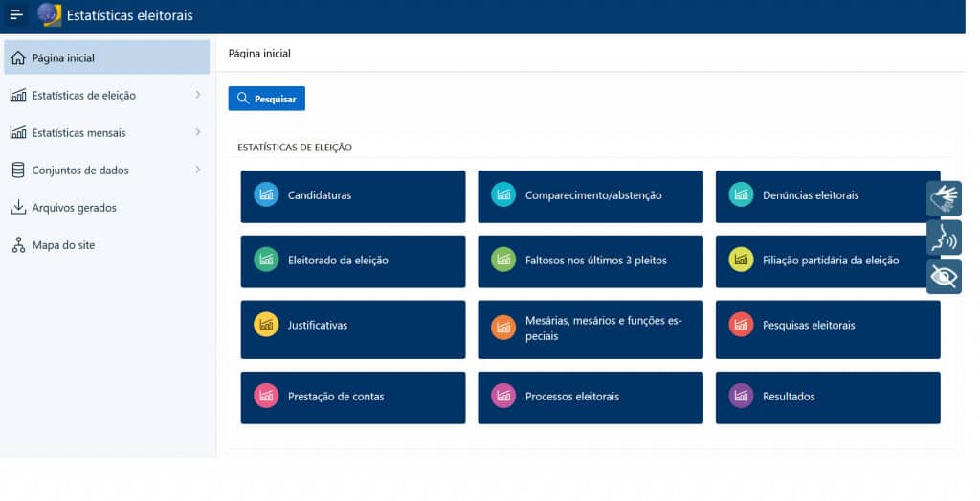The image size is (980, 501).
Task: Click the home icon beside Página inicial
Action: (18, 58)
